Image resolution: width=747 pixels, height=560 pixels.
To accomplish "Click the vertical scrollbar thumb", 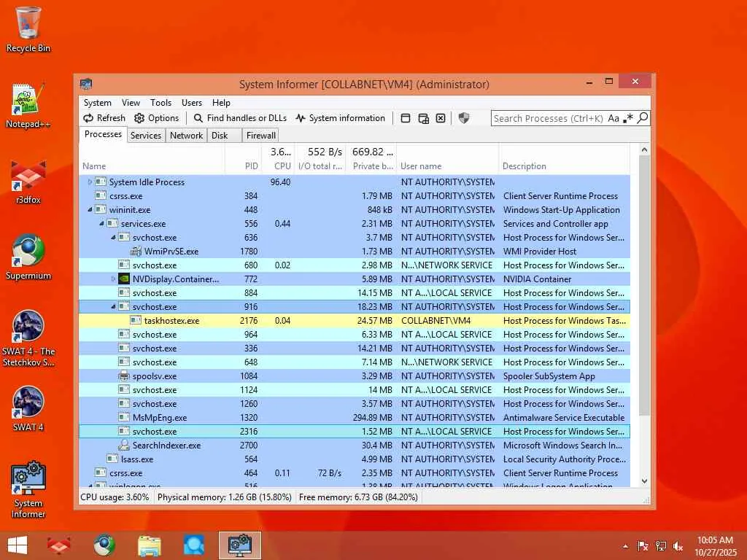I will 644,285.
